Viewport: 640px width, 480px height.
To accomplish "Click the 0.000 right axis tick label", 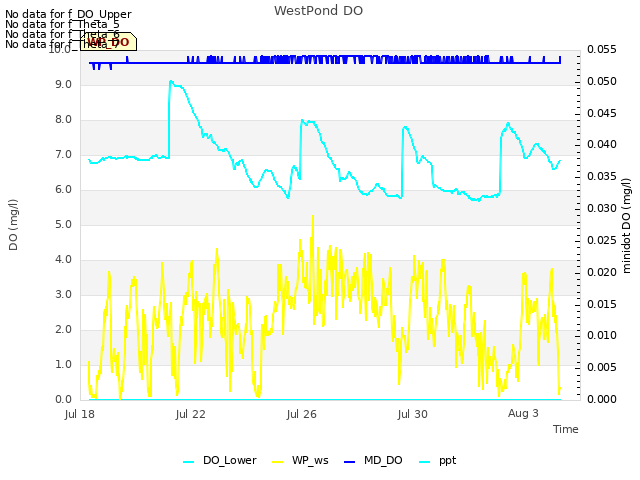I will point(602,399).
